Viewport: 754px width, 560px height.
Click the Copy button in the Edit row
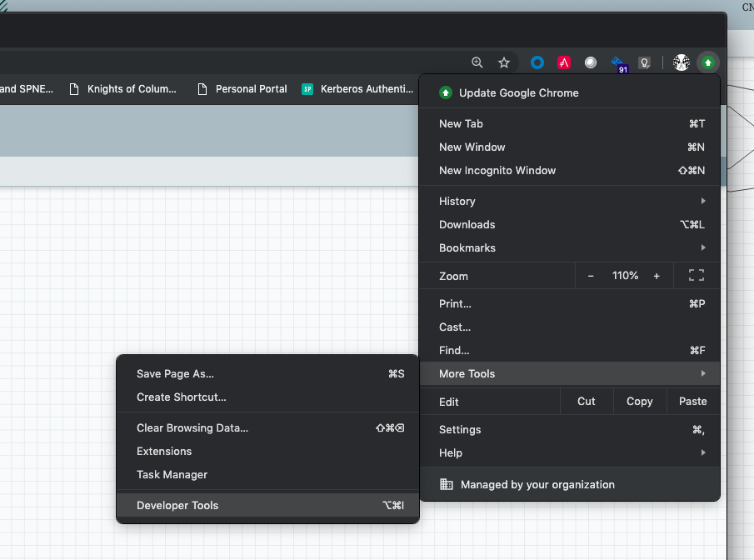[639, 401]
